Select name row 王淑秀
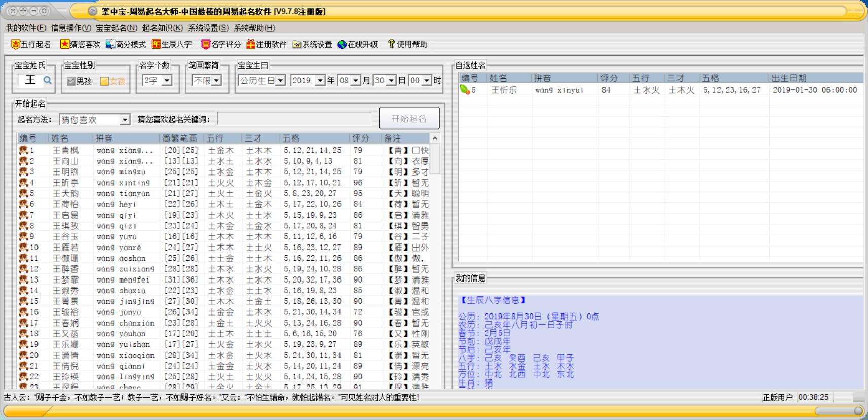The width and height of the screenshot is (868, 420). click(223, 291)
